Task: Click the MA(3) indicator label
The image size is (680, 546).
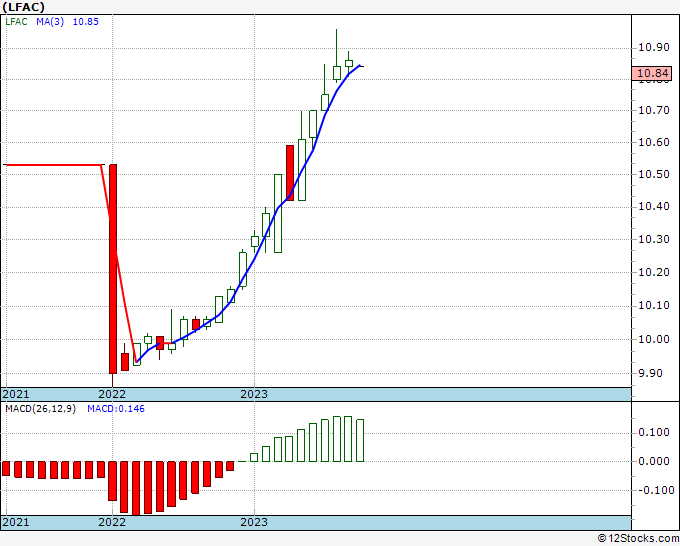Action: point(50,22)
